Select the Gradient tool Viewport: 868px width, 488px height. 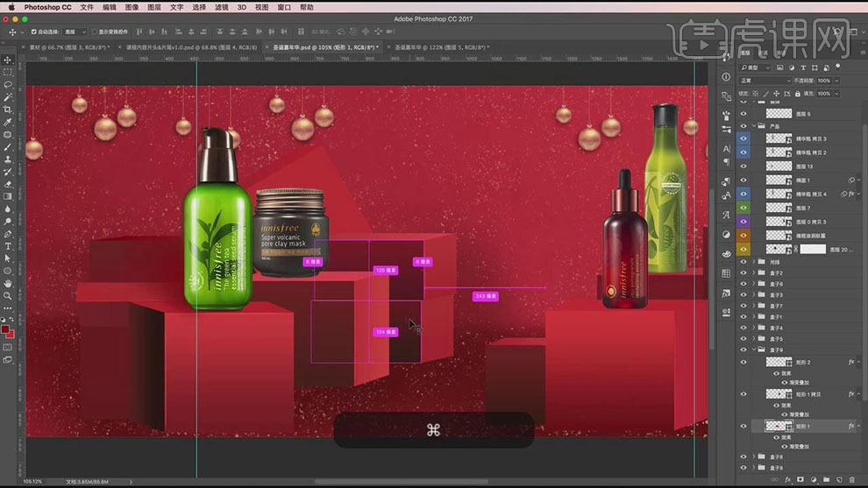8,196
